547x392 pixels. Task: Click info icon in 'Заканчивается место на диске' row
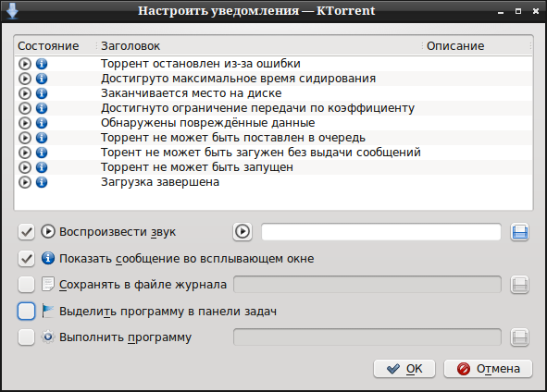(42, 93)
